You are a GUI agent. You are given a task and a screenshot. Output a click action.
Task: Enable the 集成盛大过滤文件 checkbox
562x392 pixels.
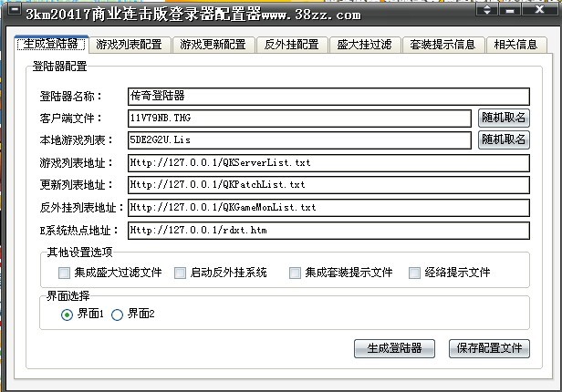(x=65, y=273)
